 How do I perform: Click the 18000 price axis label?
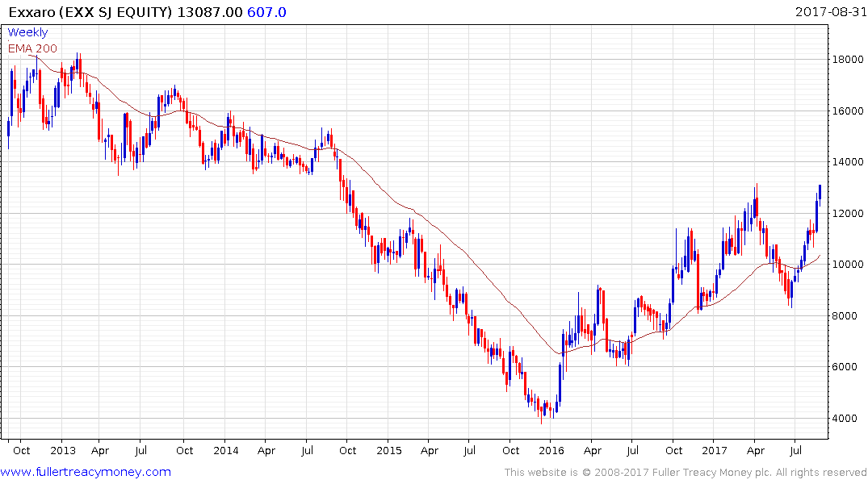tap(848, 60)
